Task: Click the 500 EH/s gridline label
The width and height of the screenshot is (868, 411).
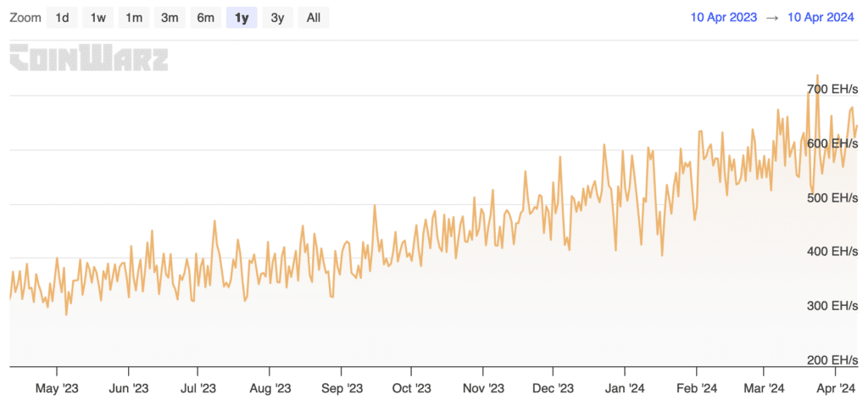Action: [831, 197]
